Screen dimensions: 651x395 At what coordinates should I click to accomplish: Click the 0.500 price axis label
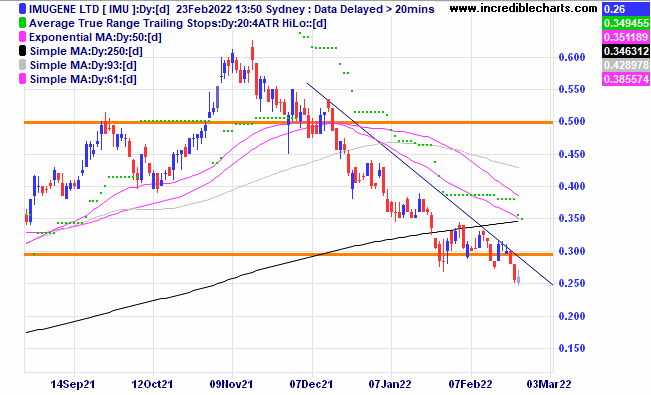(x=572, y=121)
